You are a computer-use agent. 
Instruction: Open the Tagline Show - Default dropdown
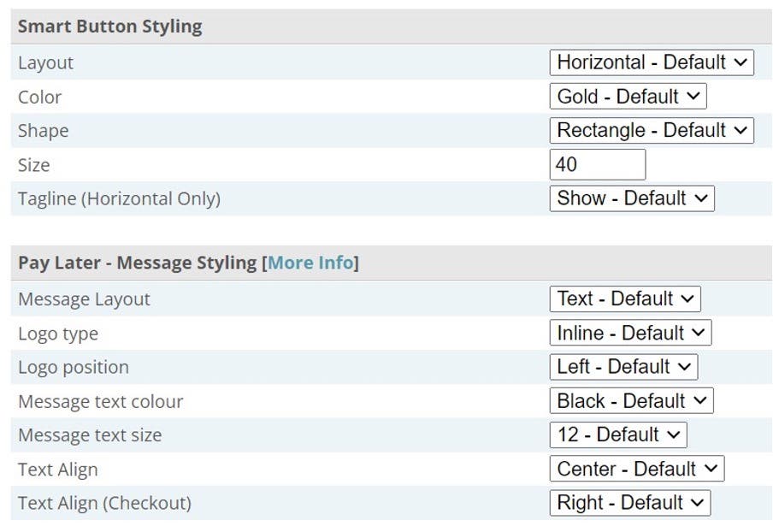click(631, 198)
